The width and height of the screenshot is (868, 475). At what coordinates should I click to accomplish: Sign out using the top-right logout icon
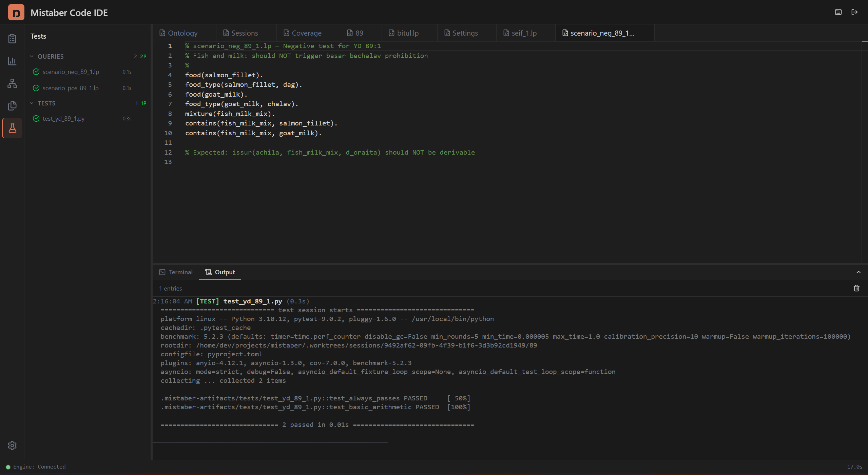pos(855,12)
